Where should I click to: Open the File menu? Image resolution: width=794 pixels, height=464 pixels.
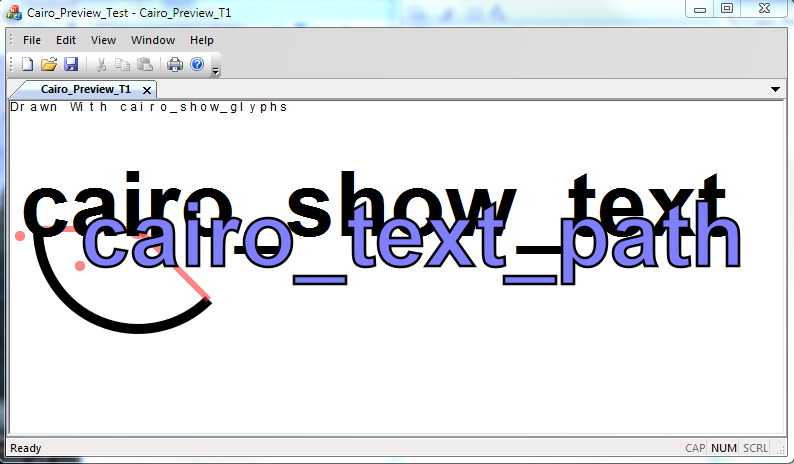point(32,40)
